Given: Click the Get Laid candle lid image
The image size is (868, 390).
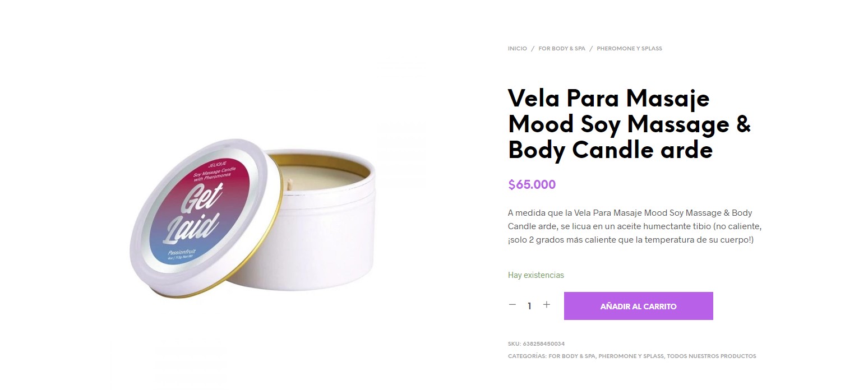Looking at the screenshot, I should tap(205, 218).
